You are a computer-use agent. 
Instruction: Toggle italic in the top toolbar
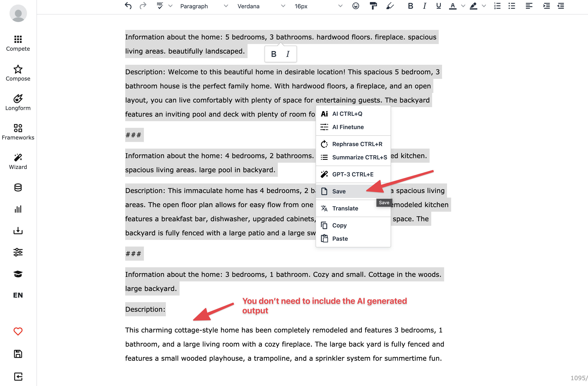(424, 6)
